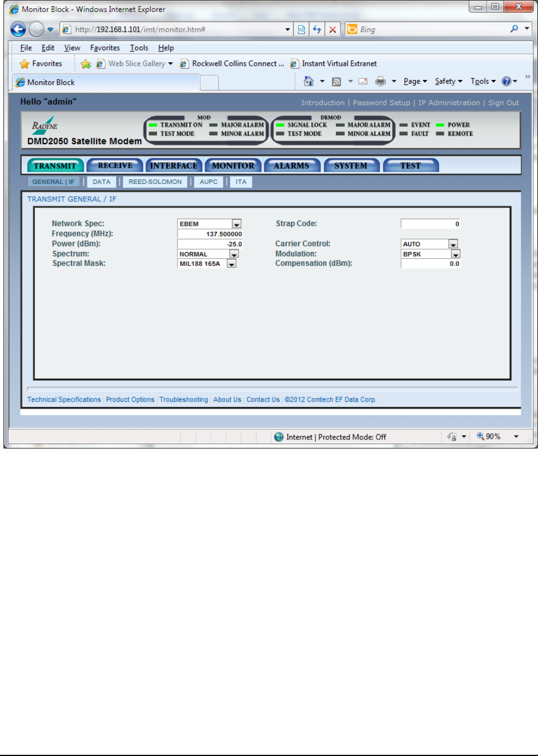Expand the Spectral Mask dropdown
The image size is (538, 756).
point(231,264)
